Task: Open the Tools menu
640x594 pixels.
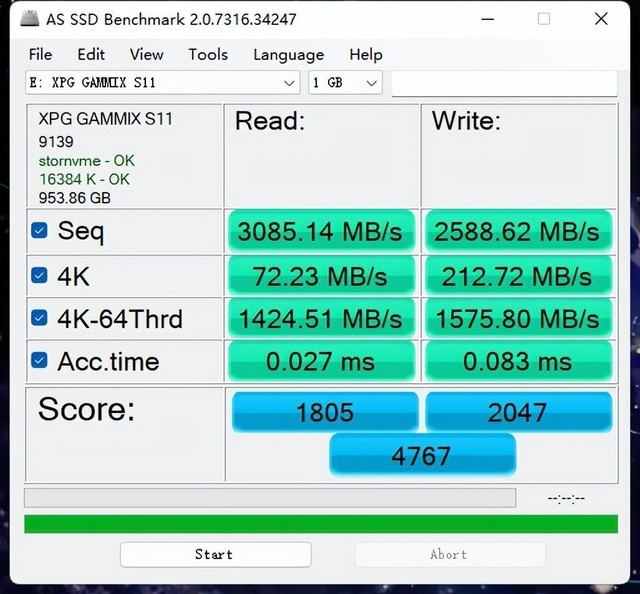Action: coord(208,55)
